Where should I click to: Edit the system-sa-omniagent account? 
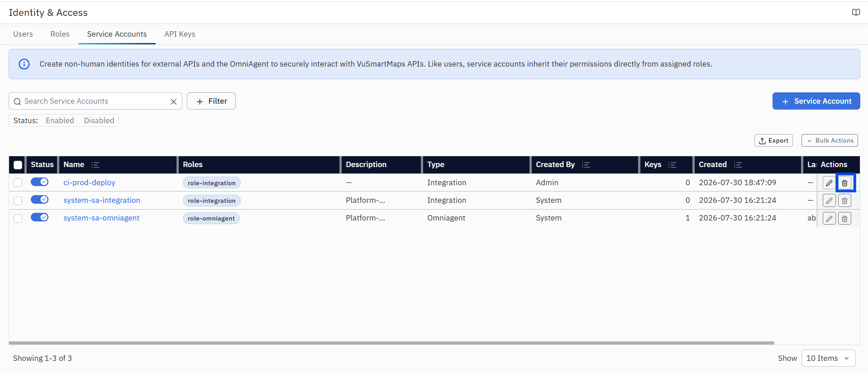coord(829,219)
